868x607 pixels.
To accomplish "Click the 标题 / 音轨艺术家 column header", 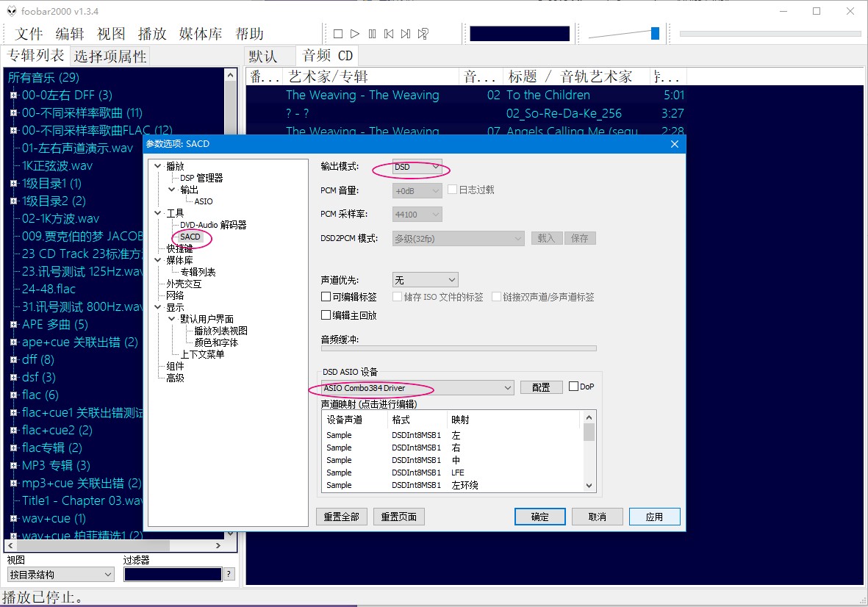I will 576,76.
